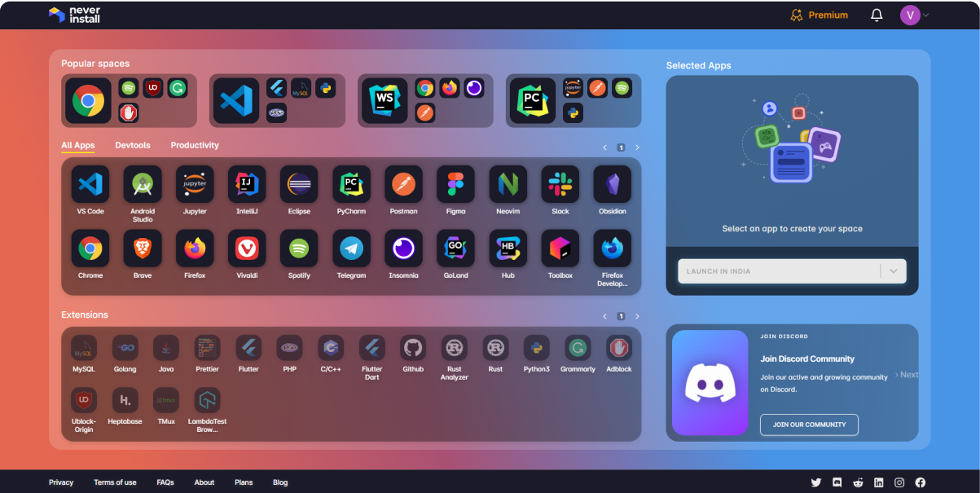Choose the Postman app in All Apps
Screen dimensions: 980x493
pyautogui.click(x=403, y=184)
